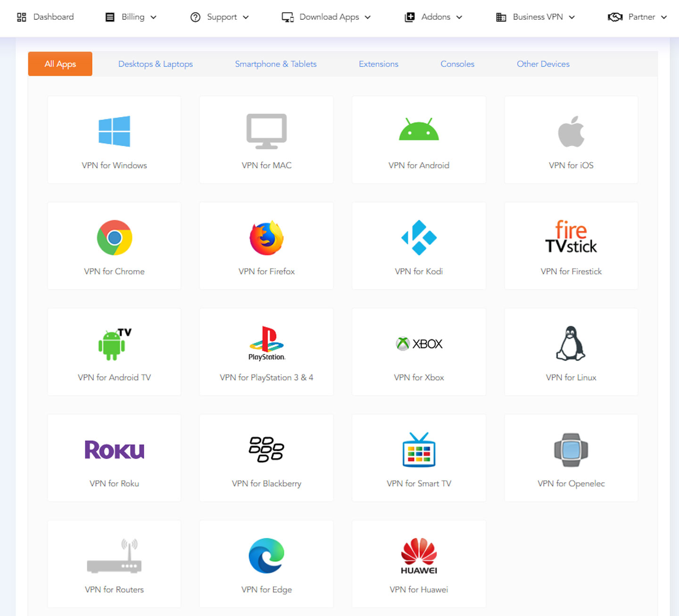Open the Microsoft Edge icon
The height and width of the screenshot is (616, 679).
click(266, 556)
